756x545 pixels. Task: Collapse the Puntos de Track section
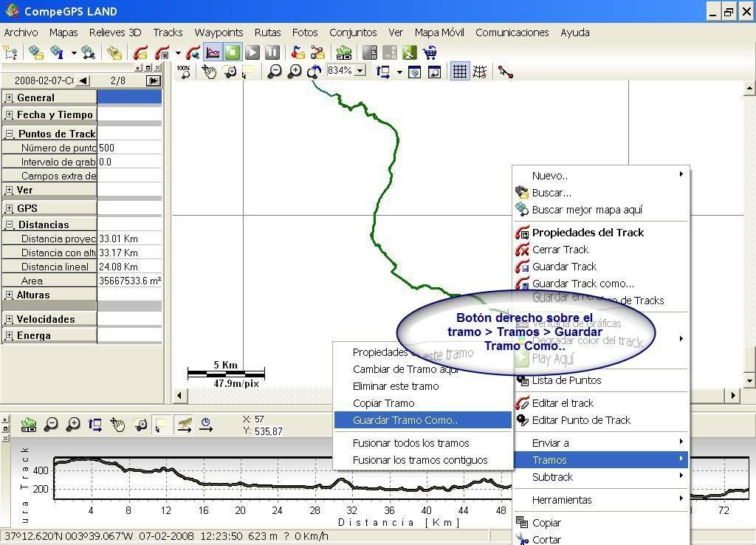[x=9, y=134]
